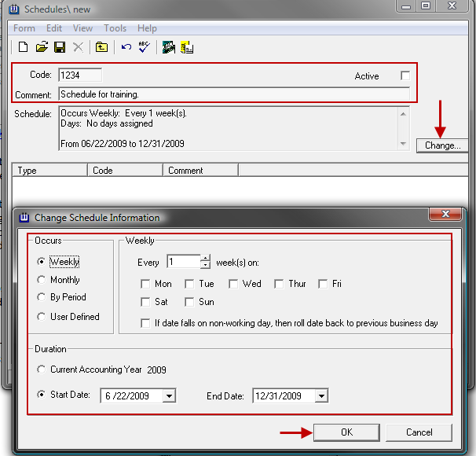Click the Save floppy disk icon
This screenshot has height=456, width=476.
click(x=60, y=48)
